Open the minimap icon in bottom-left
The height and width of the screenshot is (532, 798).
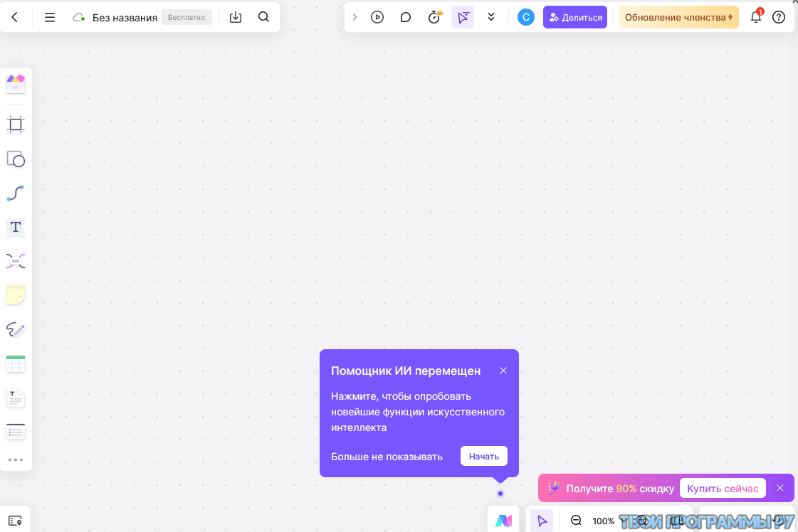tap(15, 521)
